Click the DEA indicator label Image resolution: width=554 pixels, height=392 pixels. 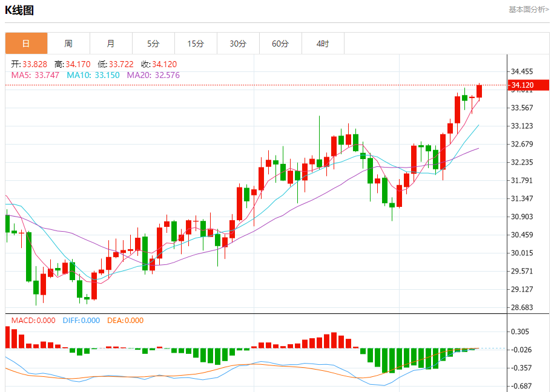pyautogui.click(x=125, y=321)
